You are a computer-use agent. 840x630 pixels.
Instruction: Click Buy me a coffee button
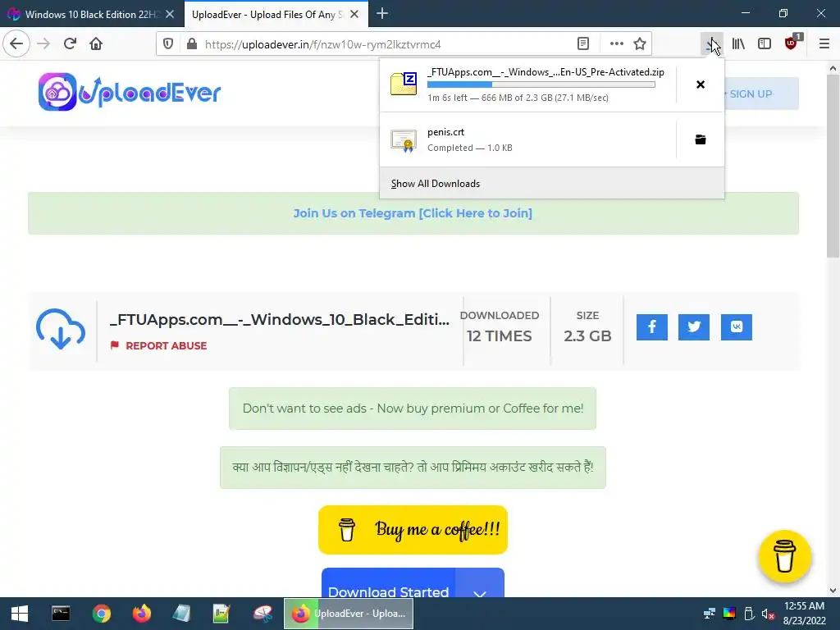[413, 530]
